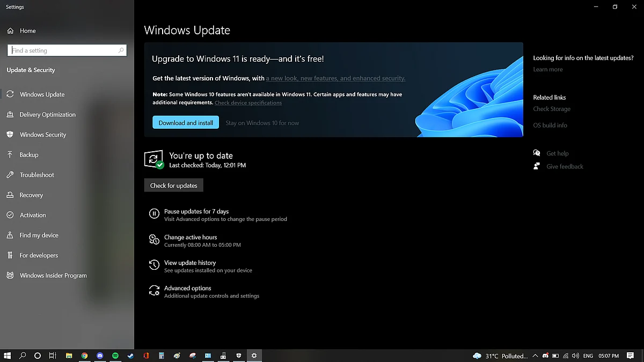Open Check device specifications link
The width and height of the screenshot is (644, 362).
[x=248, y=103]
